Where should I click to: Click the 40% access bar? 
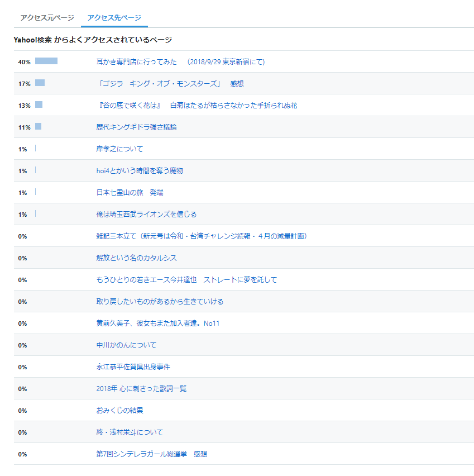coord(46,61)
